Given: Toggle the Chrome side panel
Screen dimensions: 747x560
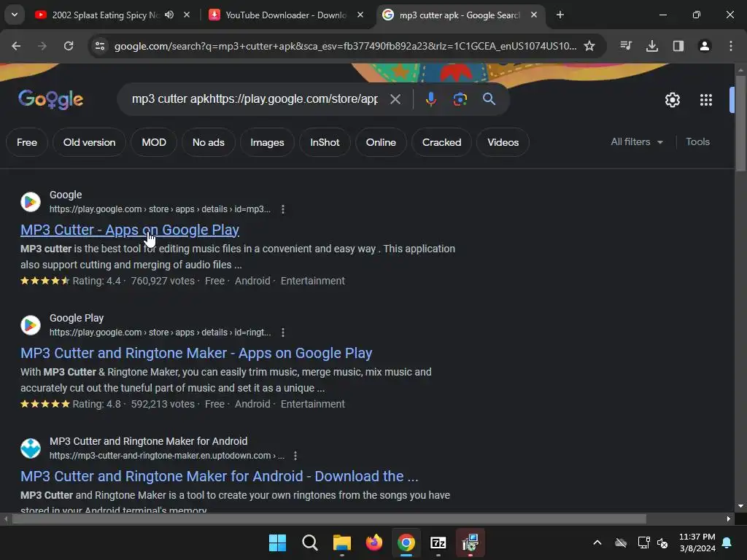Looking at the screenshot, I should (678, 46).
